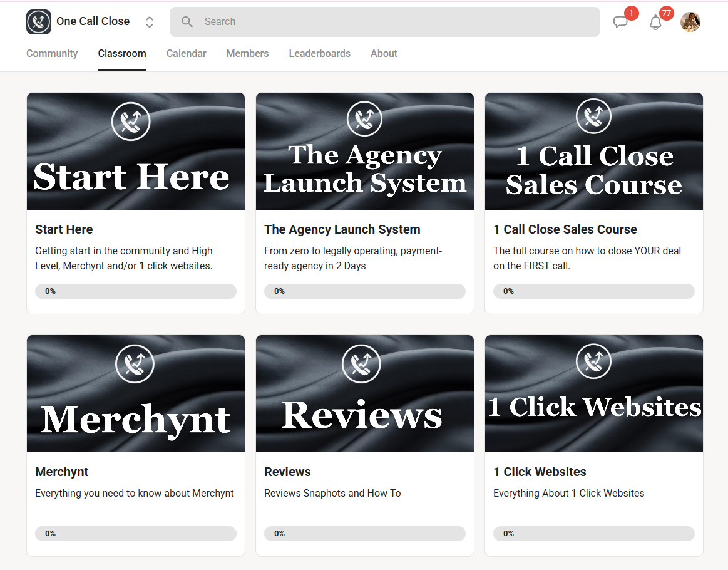Click the 1 Click Websites course title
The height and width of the screenshot is (570, 728).
tap(540, 472)
